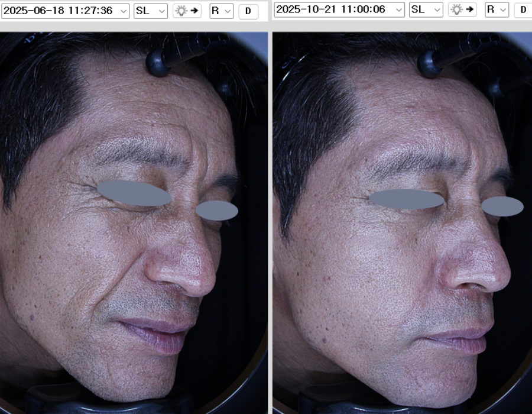This screenshot has height=414, width=532.
Task: Click the chevron beside left SL field
Action: [161, 11]
